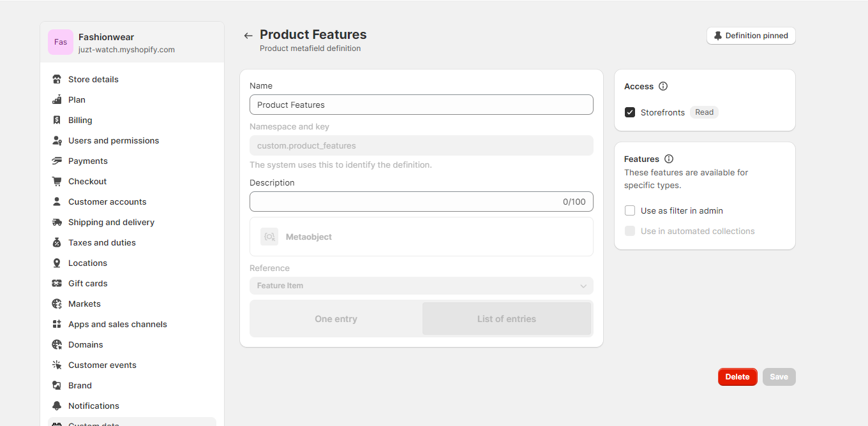Click the Features info icon
Screen dimensions: 868x426
669,159
